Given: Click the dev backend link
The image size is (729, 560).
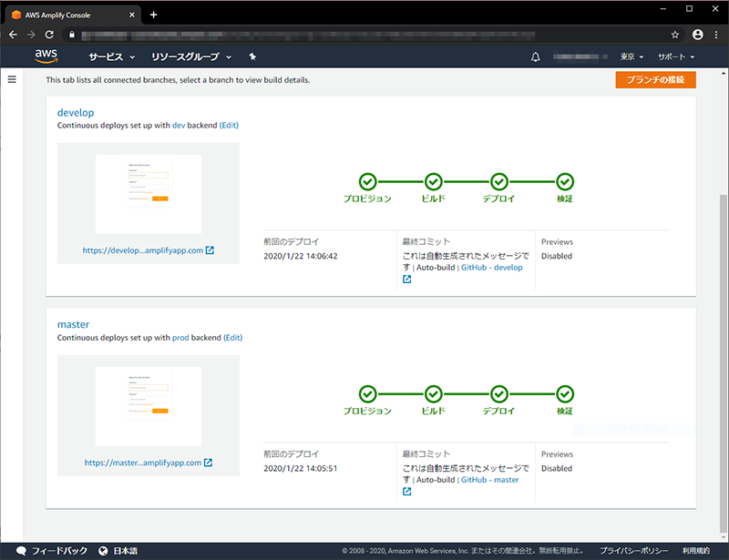Looking at the screenshot, I should [179, 125].
